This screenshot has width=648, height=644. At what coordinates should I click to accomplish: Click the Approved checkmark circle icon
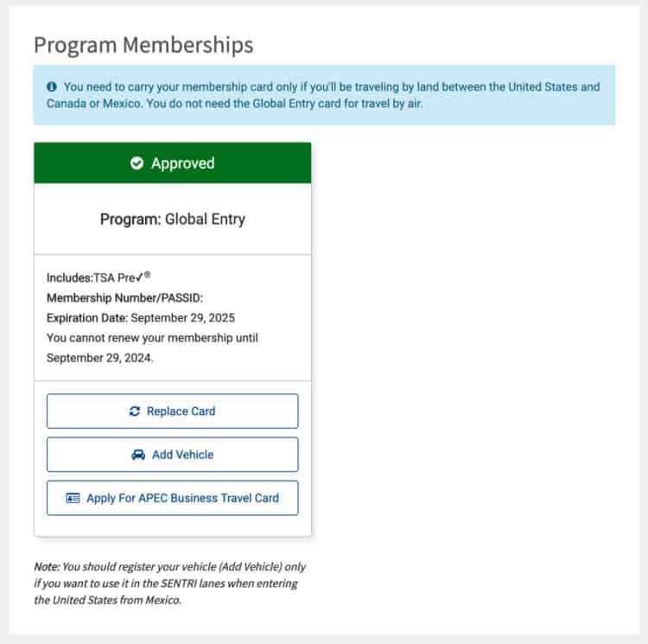137,163
